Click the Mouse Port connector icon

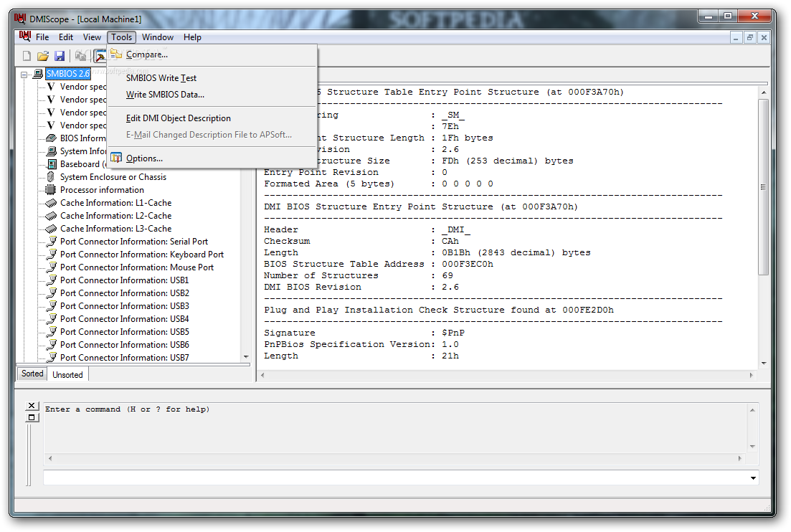[x=52, y=267]
